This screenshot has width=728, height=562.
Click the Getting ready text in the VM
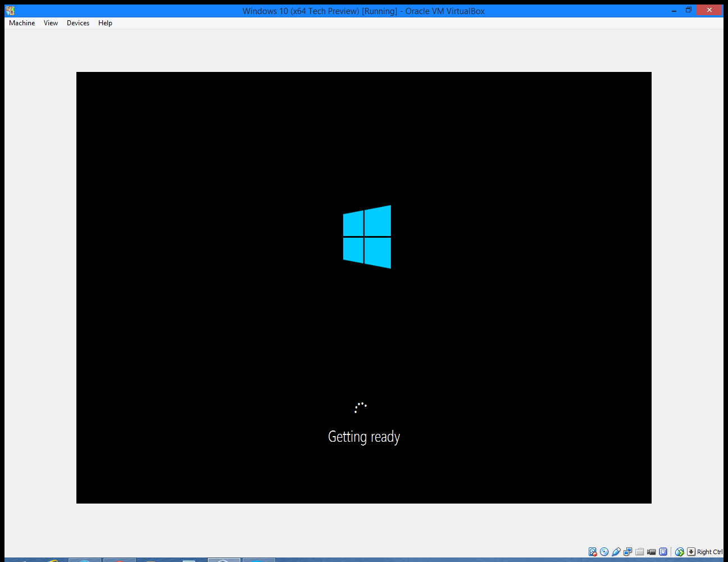pyautogui.click(x=364, y=437)
